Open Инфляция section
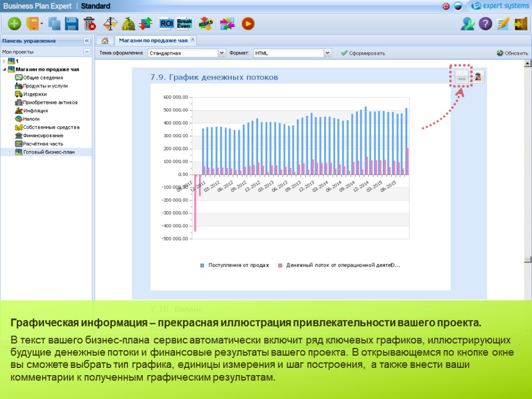The image size is (532, 399). pyautogui.click(x=32, y=111)
